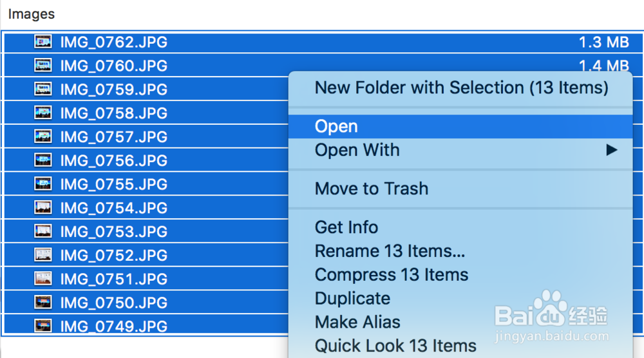Click the IMG_0757.JPG file icon
This screenshot has height=358, width=644.
point(43,137)
